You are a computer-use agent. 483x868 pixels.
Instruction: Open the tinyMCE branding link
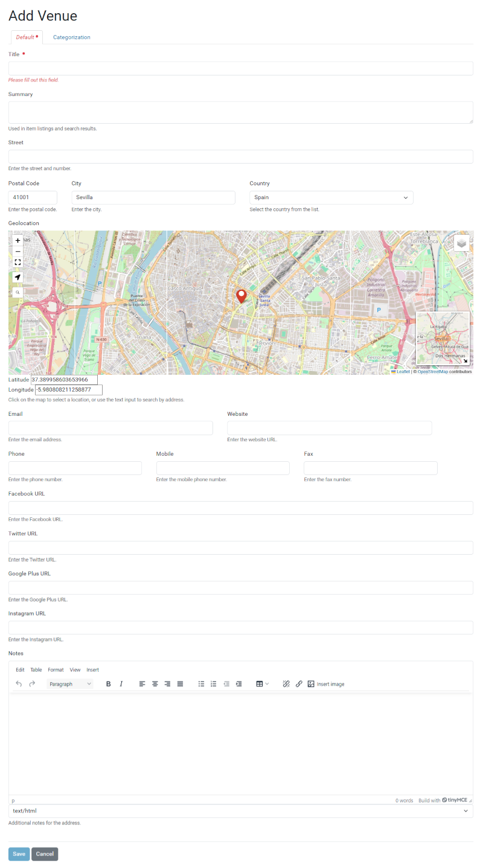point(455,800)
